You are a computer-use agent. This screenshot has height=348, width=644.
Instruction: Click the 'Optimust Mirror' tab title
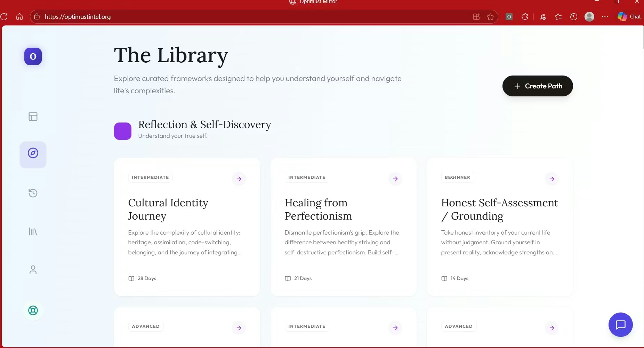(x=318, y=2)
